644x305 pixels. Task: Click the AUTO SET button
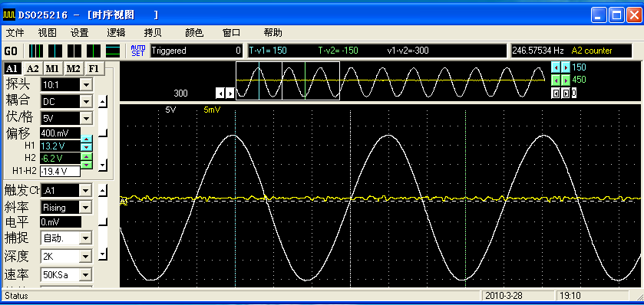(x=138, y=51)
